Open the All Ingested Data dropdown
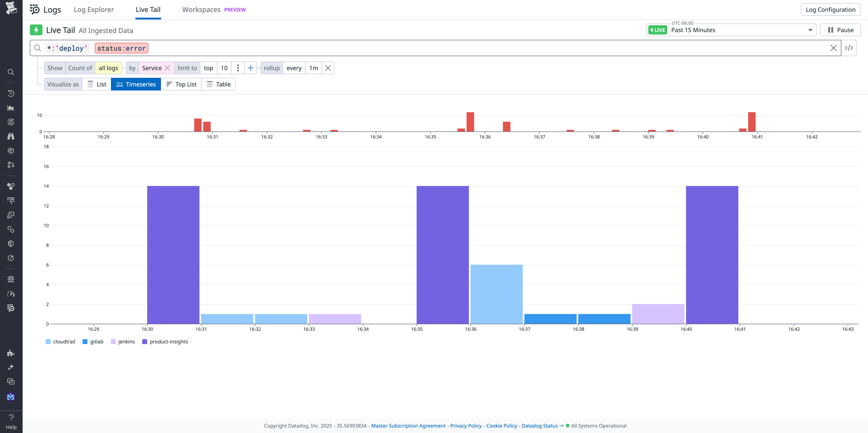Image resolution: width=868 pixels, height=433 pixels. pos(106,30)
